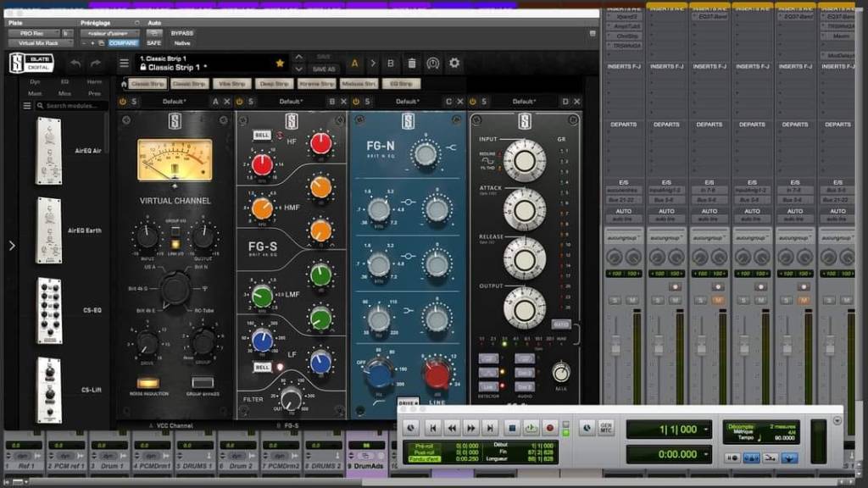This screenshot has height=488, width=868.
Task: Favorite the Classic Strip 1 preset star
Action: [280, 63]
